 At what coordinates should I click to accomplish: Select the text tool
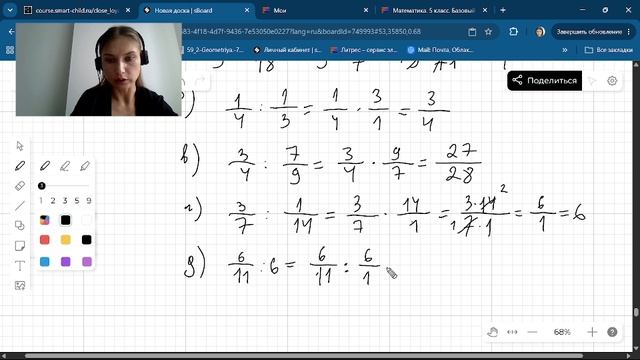coord(20,266)
